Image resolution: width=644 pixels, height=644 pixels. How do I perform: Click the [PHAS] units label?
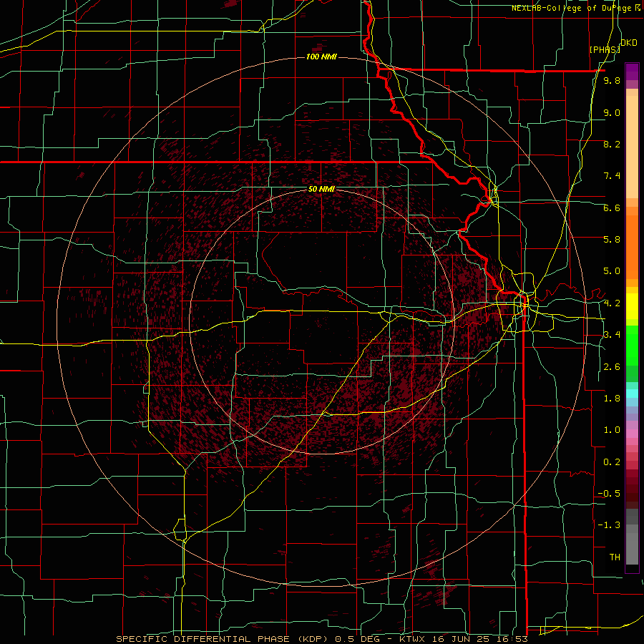click(x=605, y=49)
